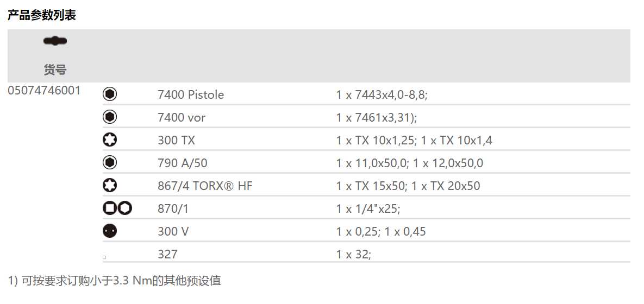Click the hexagon icon beside 7400 Pistole
Screen dimensions: 644x304
coord(110,94)
